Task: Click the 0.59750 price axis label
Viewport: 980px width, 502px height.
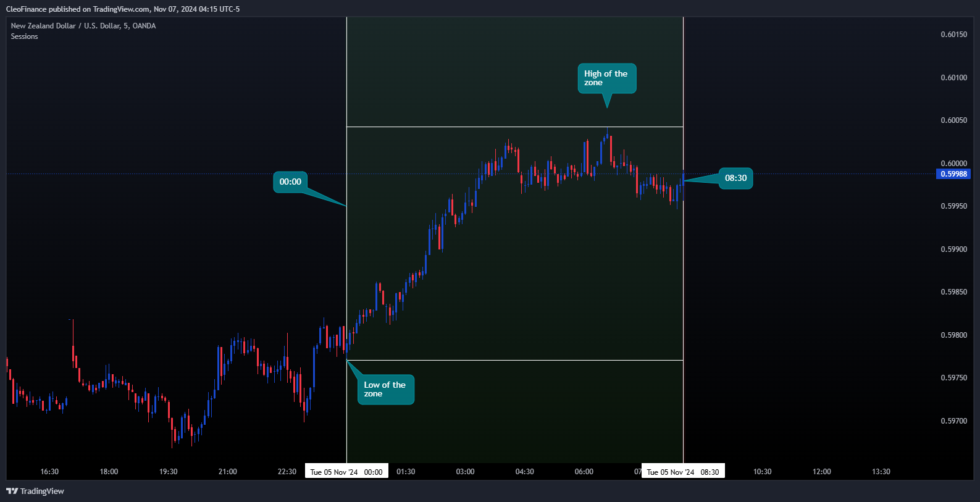Action: click(954, 378)
